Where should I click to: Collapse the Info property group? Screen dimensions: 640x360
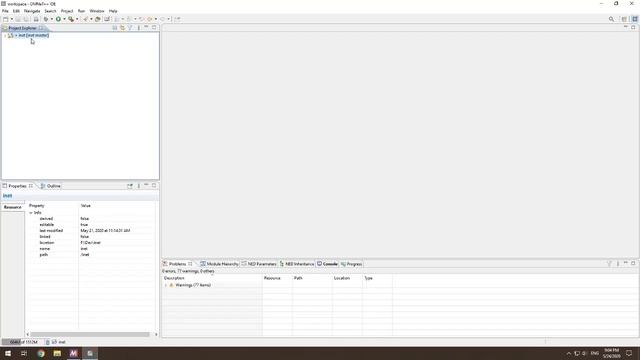(x=31, y=213)
